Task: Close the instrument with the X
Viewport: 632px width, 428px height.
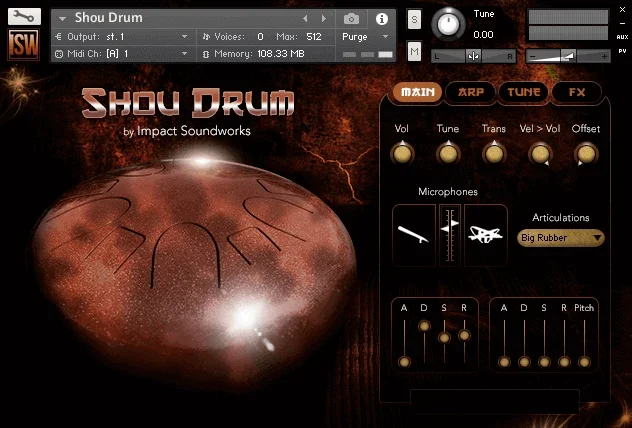Action: pyautogui.click(x=622, y=10)
